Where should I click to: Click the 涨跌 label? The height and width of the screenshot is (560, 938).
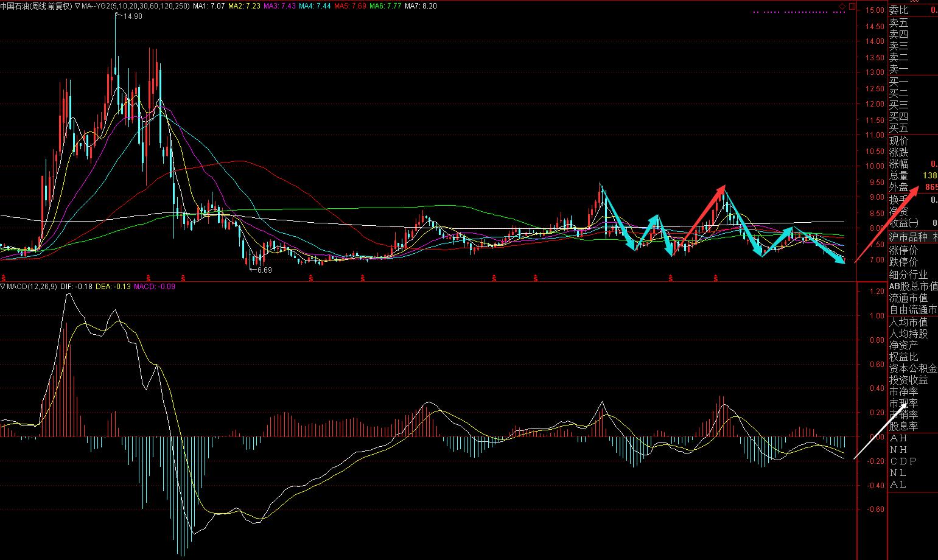pos(898,153)
